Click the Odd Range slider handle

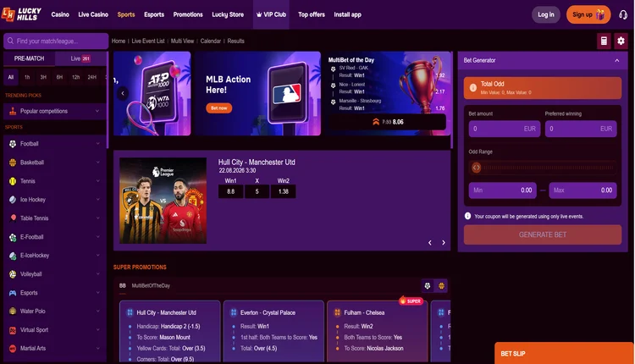[x=476, y=168]
